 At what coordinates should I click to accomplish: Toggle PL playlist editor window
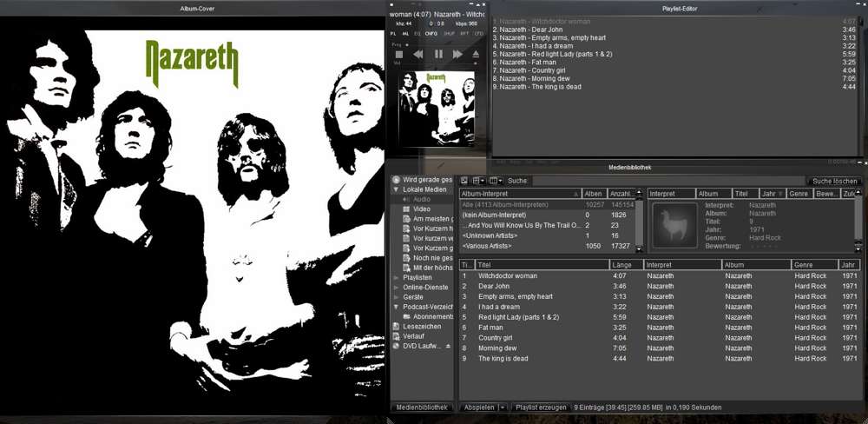pos(392,33)
